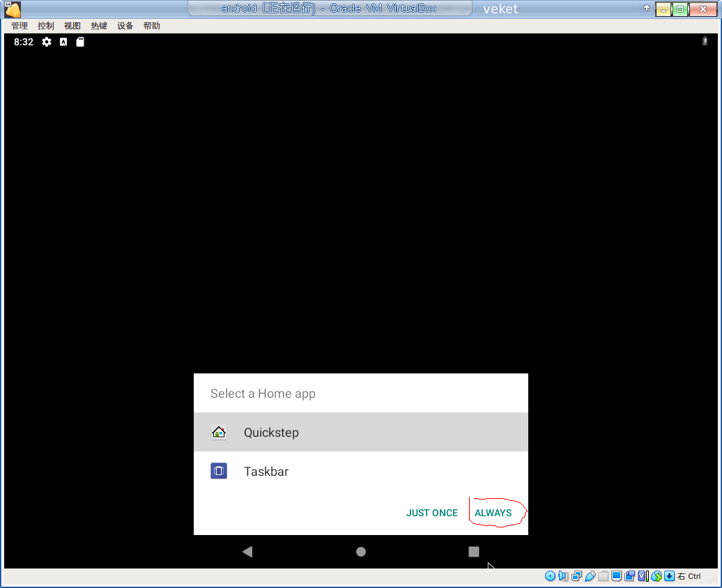
Task: Tap the Android home circle button
Action: [x=361, y=552]
